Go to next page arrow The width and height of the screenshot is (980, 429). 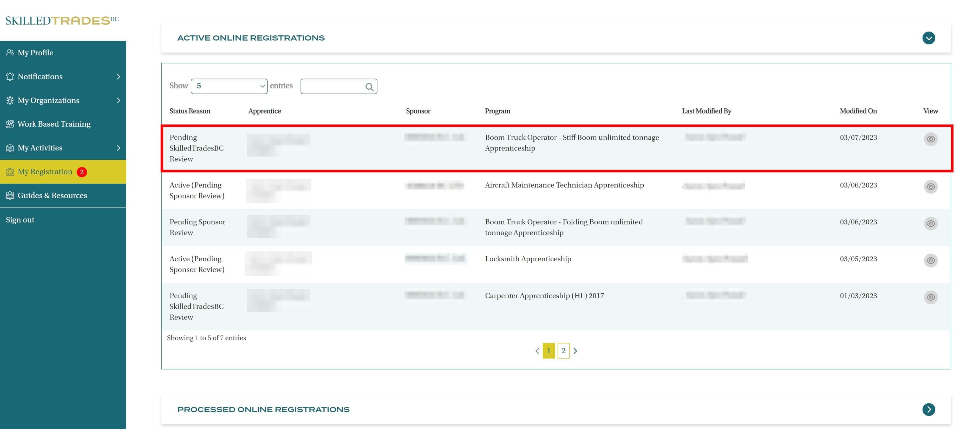tap(575, 351)
